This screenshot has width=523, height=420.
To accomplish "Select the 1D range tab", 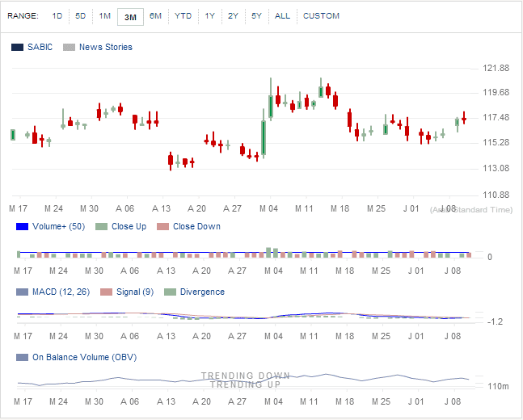I will coord(57,16).
